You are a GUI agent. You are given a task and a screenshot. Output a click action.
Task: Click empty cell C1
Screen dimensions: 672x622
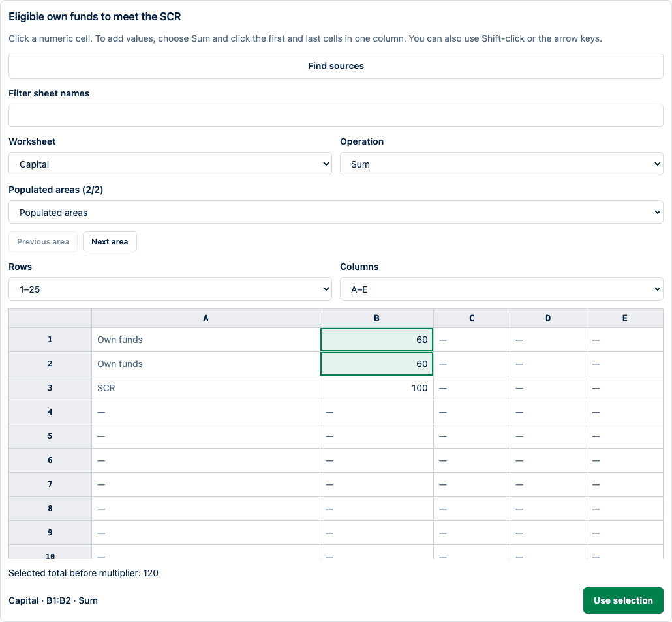click(472, 340)
